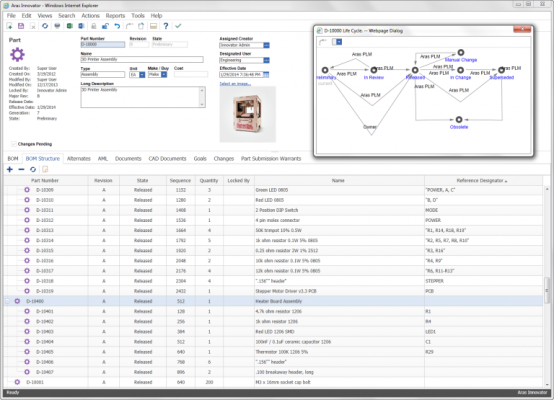The height and width of the screenshot is (400, 554).
Task: Switch to the AML tab
Action: pyautogui.click(x=103, y=159)
